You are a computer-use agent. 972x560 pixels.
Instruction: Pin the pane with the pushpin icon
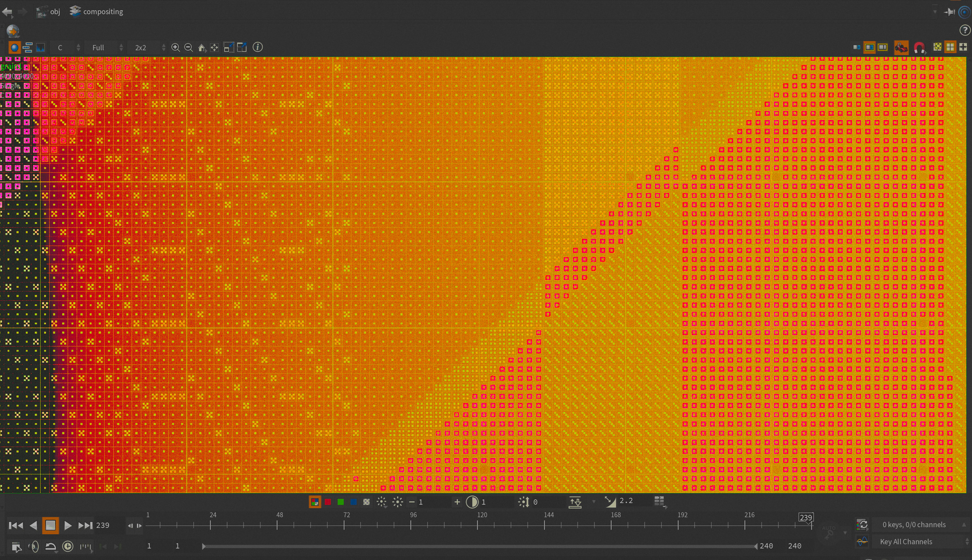click(x=949, y=12)
